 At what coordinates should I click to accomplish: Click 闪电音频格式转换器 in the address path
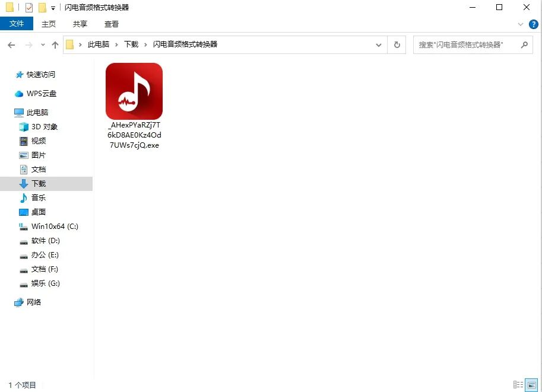click(185, 44)
